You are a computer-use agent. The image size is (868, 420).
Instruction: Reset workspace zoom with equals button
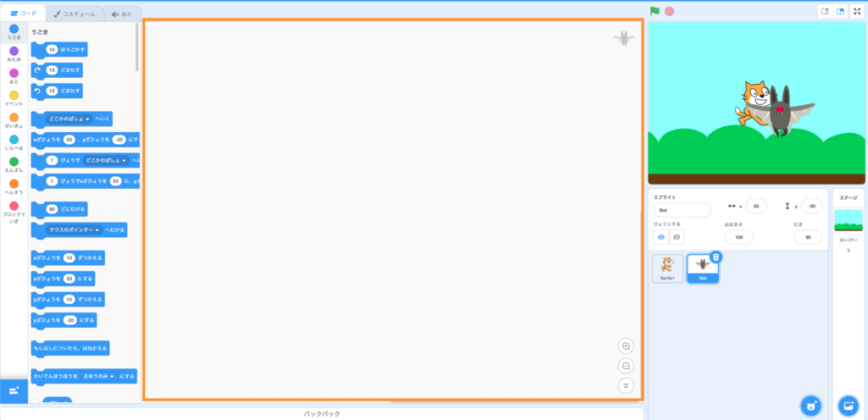[626, 385]
